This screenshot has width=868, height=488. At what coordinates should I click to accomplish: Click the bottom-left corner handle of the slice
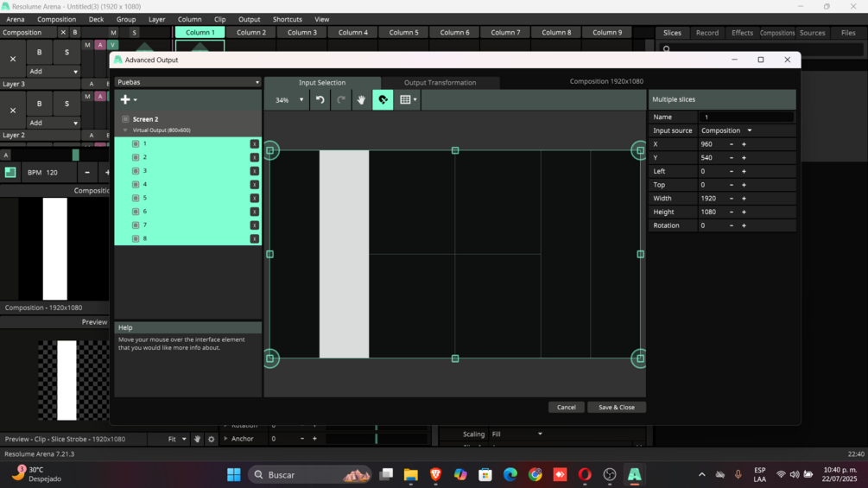(270, 358)
